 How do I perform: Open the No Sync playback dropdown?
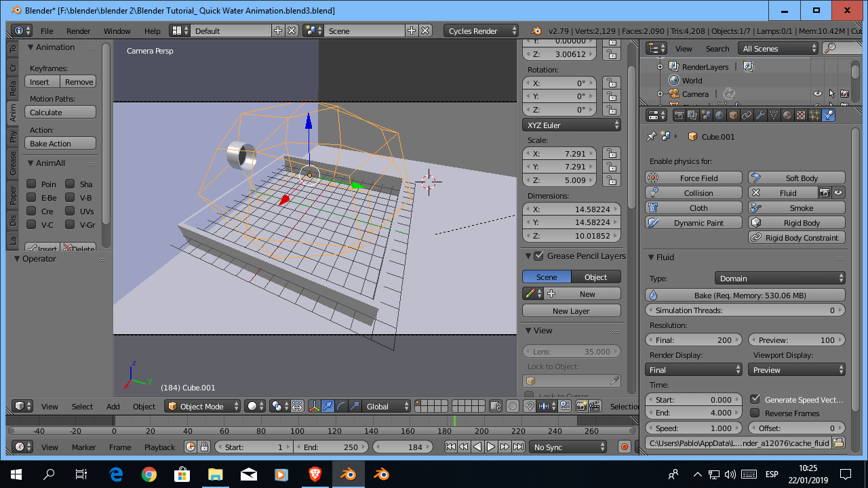[568, 447]
